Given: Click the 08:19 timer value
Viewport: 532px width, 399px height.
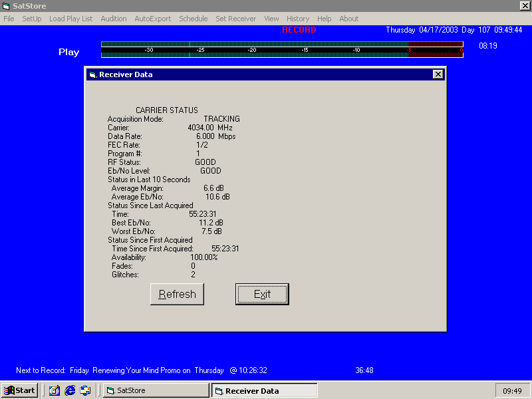Looking at the screenshot, I should click(488, 46).
